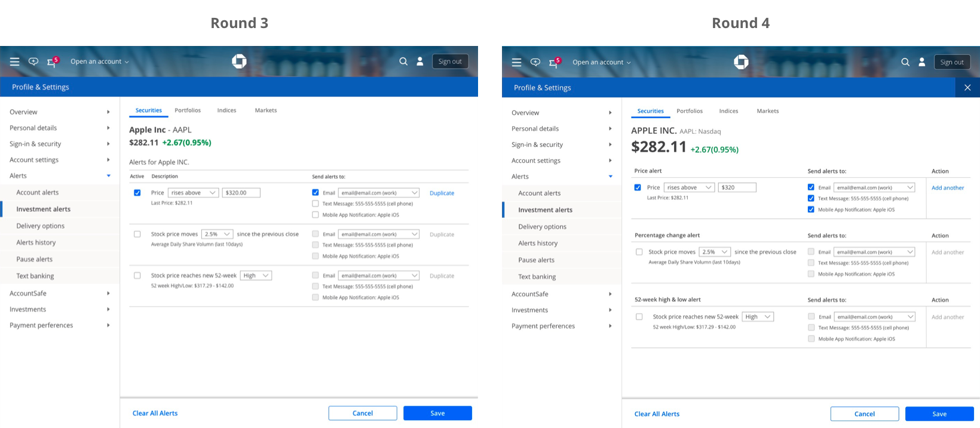This screenshot has width=980, height=428.
Task: Expand Overview arrow in Round 3 sidebar
Action: pyautogui.click(x=108, y=112)
